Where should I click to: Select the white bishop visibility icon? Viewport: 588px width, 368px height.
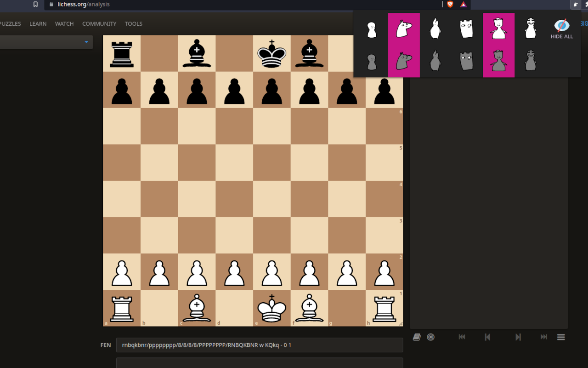(435, 29)
